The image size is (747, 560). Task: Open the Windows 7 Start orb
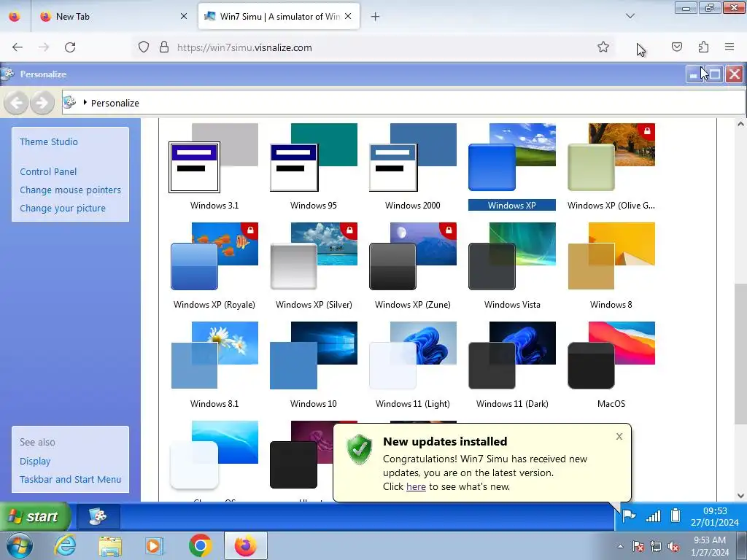click(x=20, y=545)
